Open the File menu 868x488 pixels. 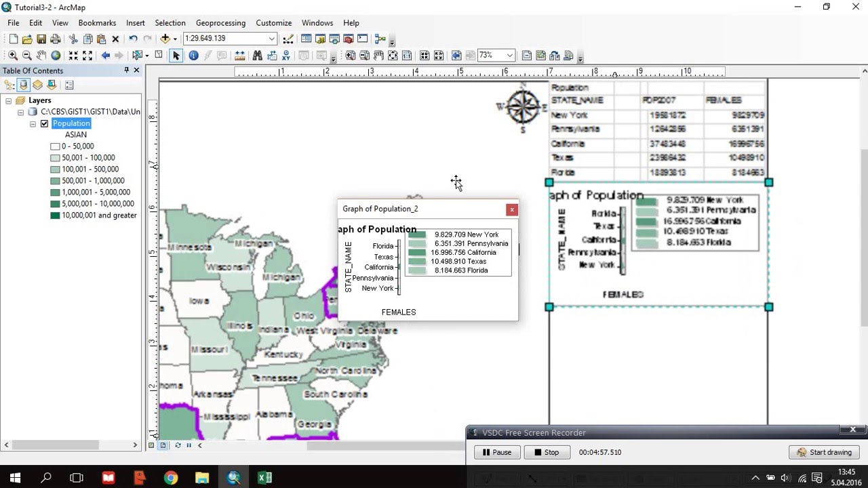coord(14,23)
